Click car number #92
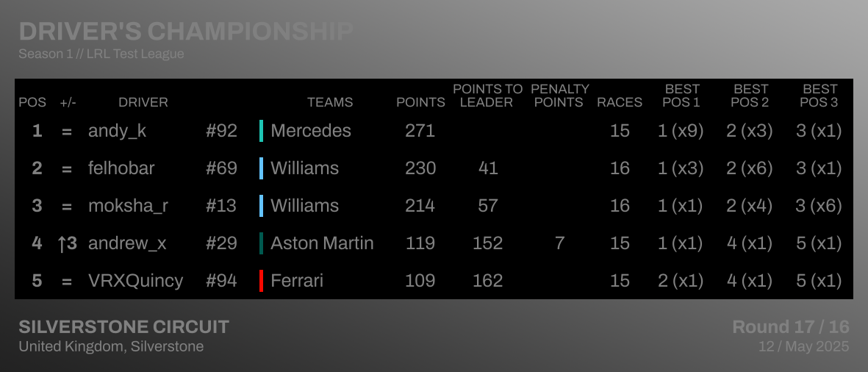Image resolution: width=868 pixels, height=372 pixels. click(x=221, y=131)
